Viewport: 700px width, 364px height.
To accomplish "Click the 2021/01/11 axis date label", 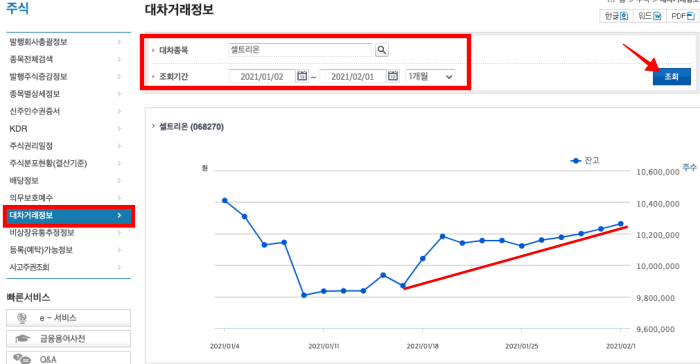I will tap(324, 346).
